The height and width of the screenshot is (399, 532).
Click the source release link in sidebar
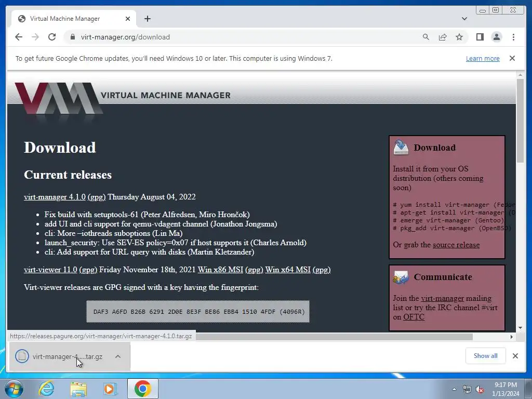click(x=456, y=245)
